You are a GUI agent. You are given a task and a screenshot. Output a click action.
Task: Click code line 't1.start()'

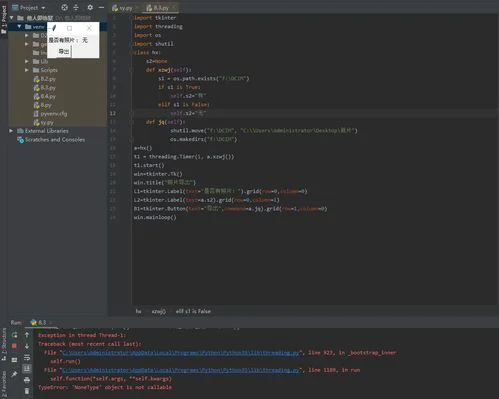(149, 165)
